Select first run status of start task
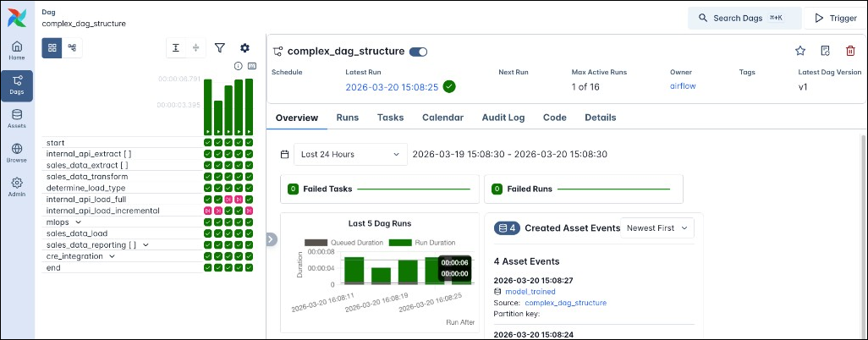The image size is (868, 340). pos(207,143)
